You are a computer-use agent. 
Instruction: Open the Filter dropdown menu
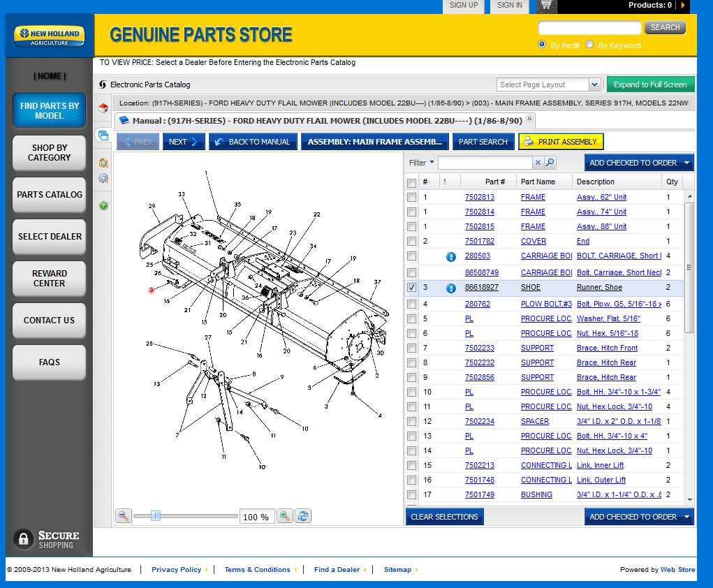[422, 163]
